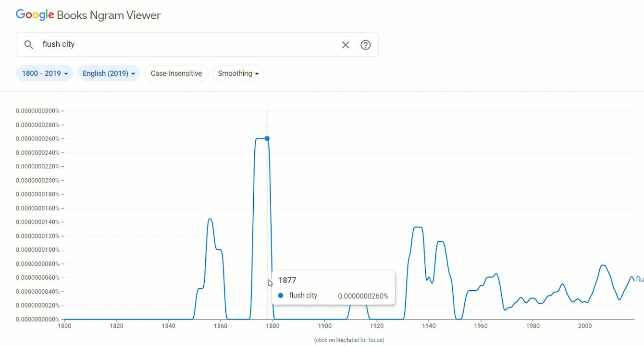Image resolution: width=644 pixels, height=346 pixels.
Task: Click the search magnifier icon
Action: tap(29, 45)
